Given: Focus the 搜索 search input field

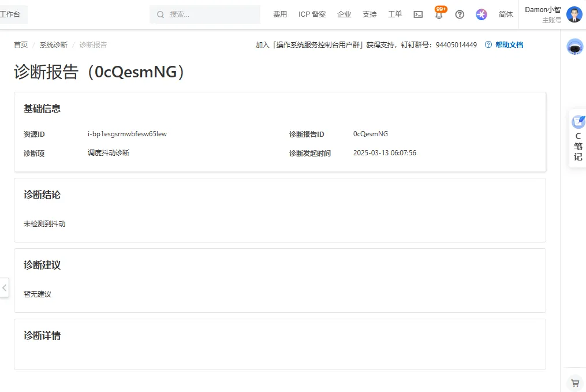Looking at the screenshot, I should 205,14.
